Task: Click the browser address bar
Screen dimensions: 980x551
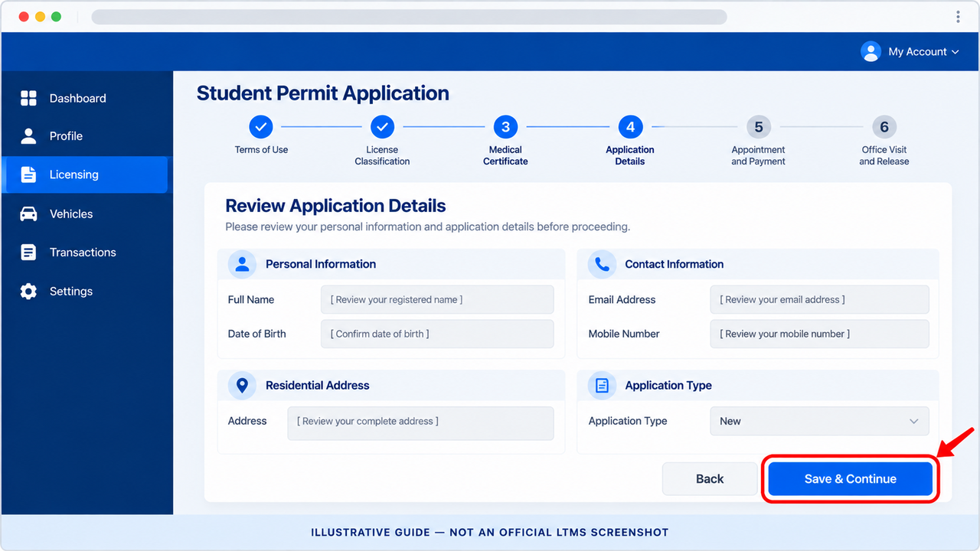Action: [409, 17]
